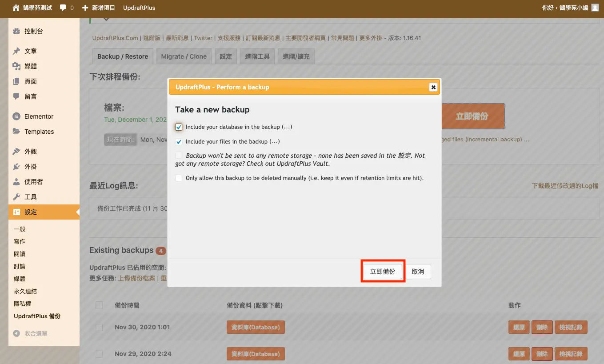Screen dimensions: 604x364
Task: Open the 永久連結 settings submenu item
Action: 25,292
